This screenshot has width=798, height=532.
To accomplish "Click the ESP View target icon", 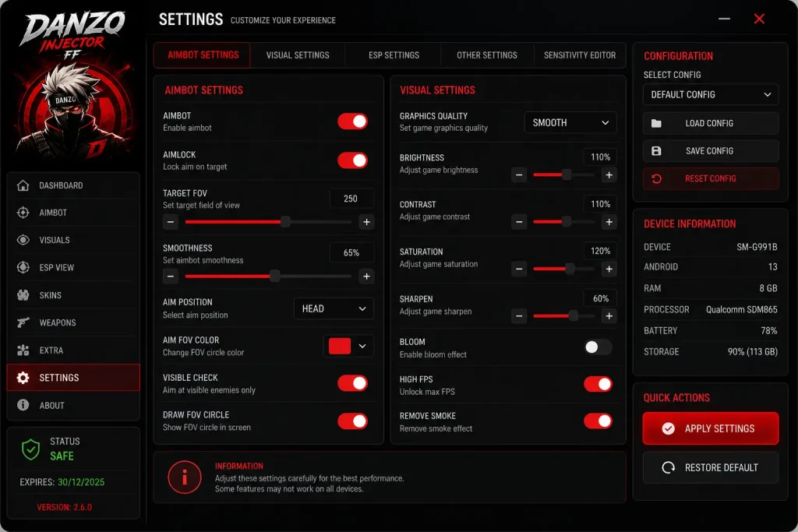I will [23, 267].
